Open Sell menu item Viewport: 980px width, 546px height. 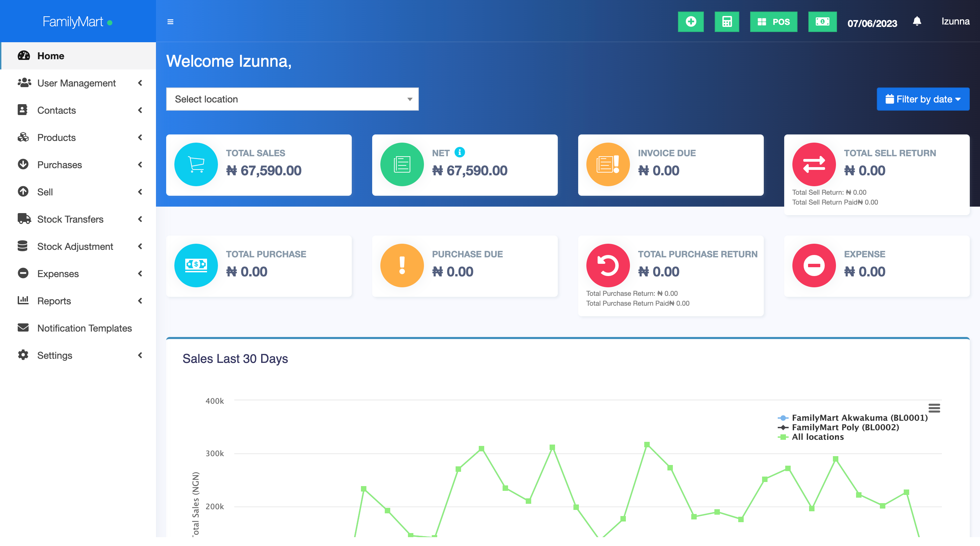click(78, 192)
